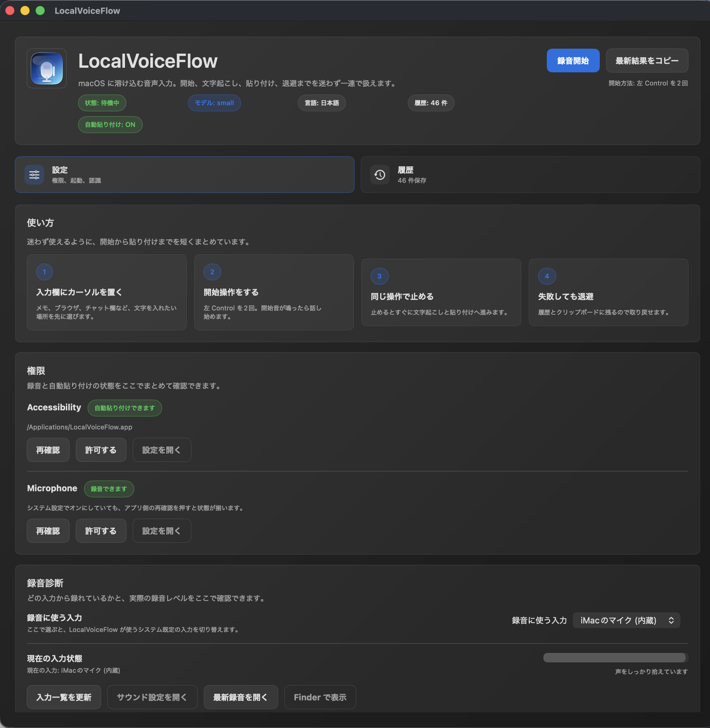Click step number 2 circle icon

[212, 272]
